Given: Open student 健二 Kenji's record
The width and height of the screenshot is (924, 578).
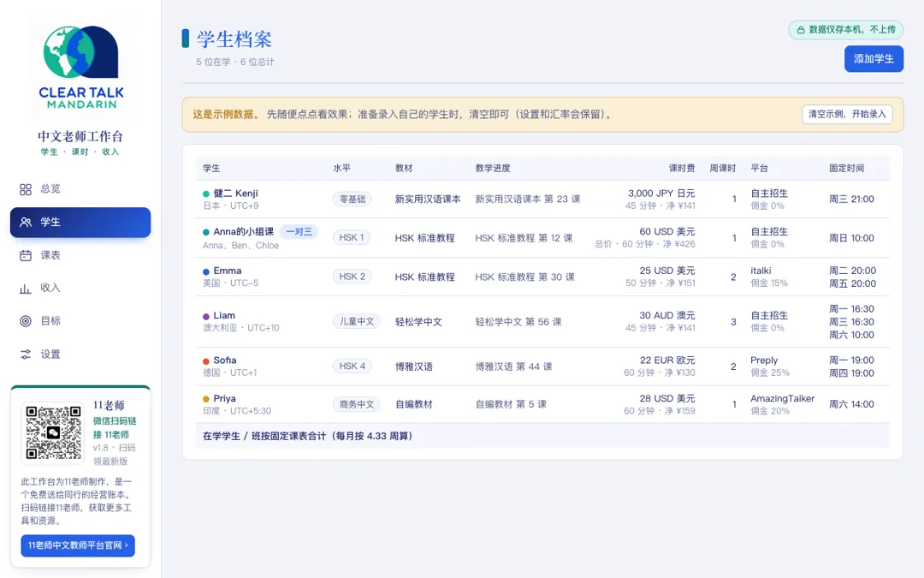Looking at the screenshot, I should pyautogui.click(x=236, y=194).
